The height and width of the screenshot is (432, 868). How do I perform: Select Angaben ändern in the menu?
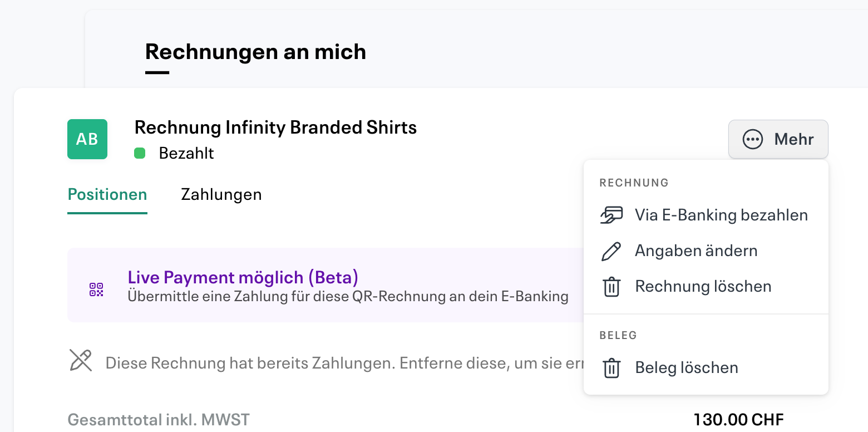(x=696, y=251)
